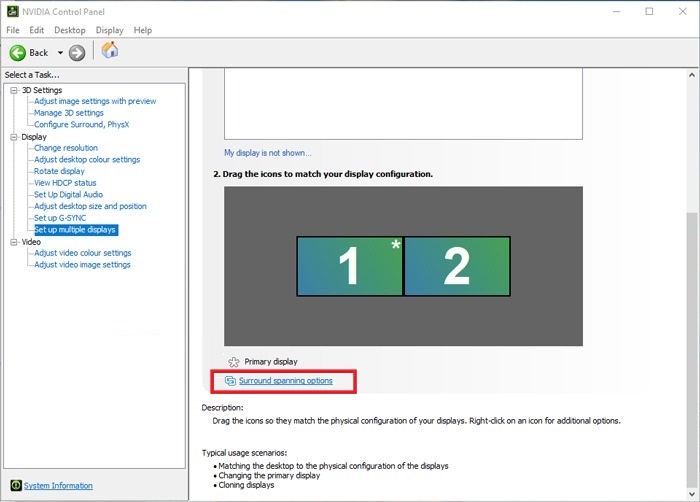Click the scrollbar down arrow
The image size is (700, 502).
[692, 494]
